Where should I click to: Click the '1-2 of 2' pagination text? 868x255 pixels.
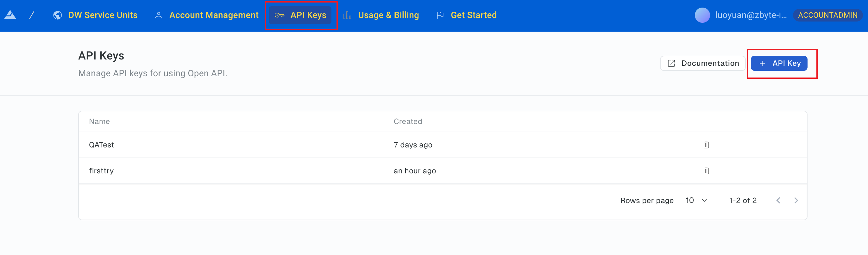coord(743,201)
